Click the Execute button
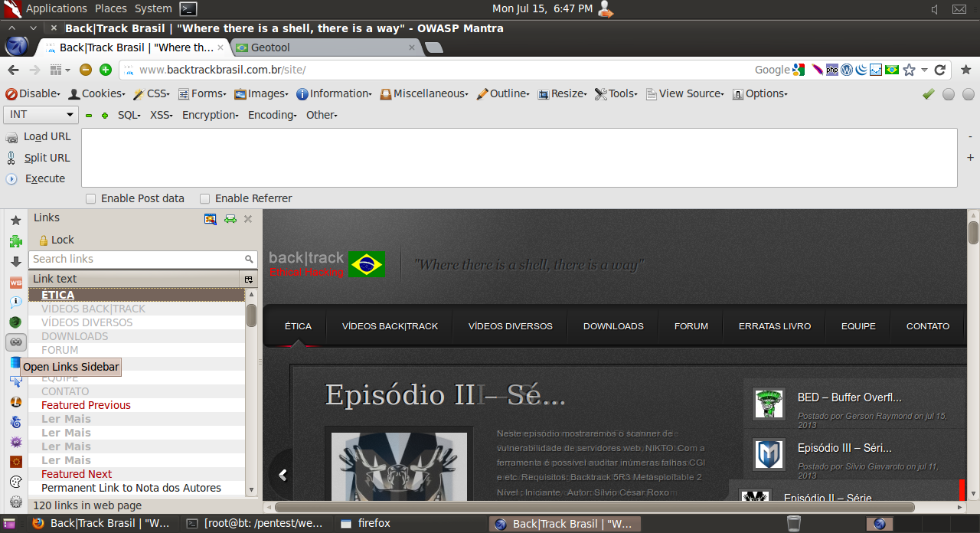 [x=36, y=178]
